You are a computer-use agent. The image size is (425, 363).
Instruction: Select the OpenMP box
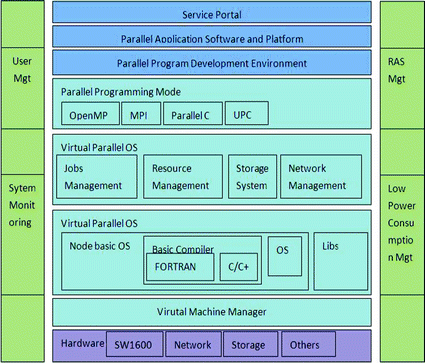coord(90,114)
